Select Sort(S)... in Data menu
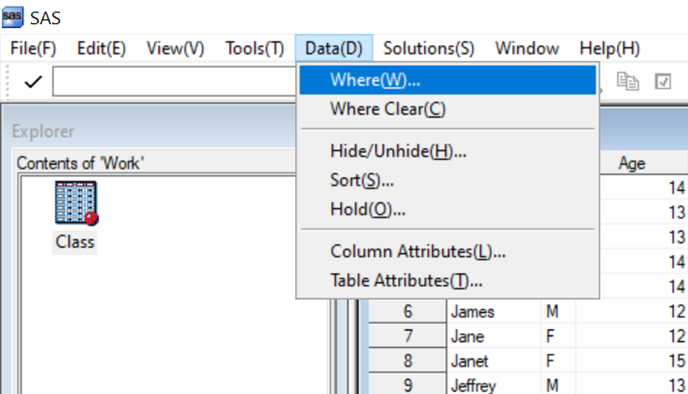Screen dimensions: 688x394 pos(448,180)
